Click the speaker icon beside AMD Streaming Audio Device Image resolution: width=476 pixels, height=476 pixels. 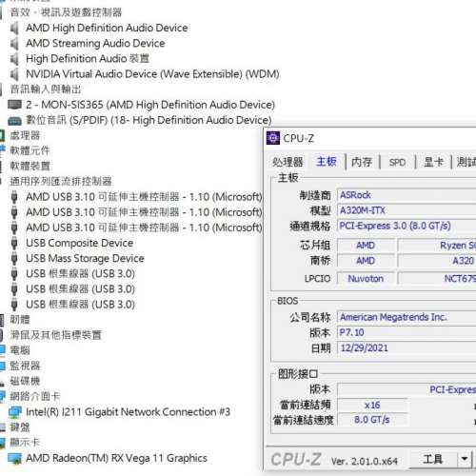tap(14, 44)
